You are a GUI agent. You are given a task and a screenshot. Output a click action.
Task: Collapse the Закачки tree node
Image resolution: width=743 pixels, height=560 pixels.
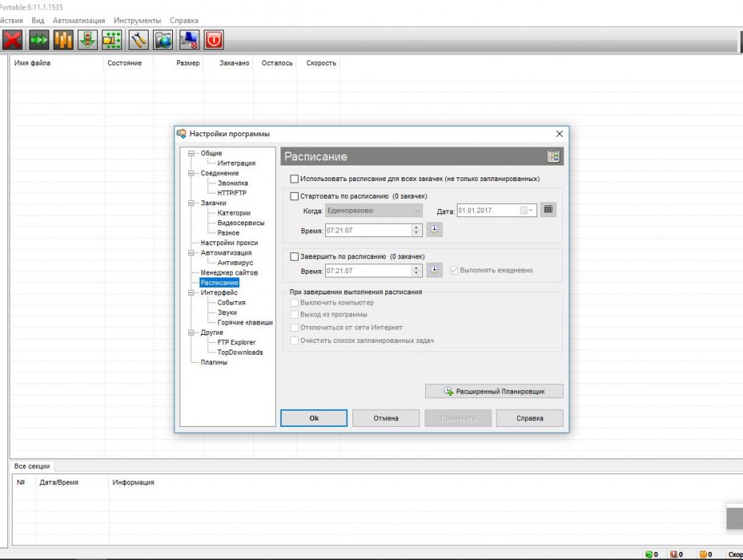click(x=191, y=203)
